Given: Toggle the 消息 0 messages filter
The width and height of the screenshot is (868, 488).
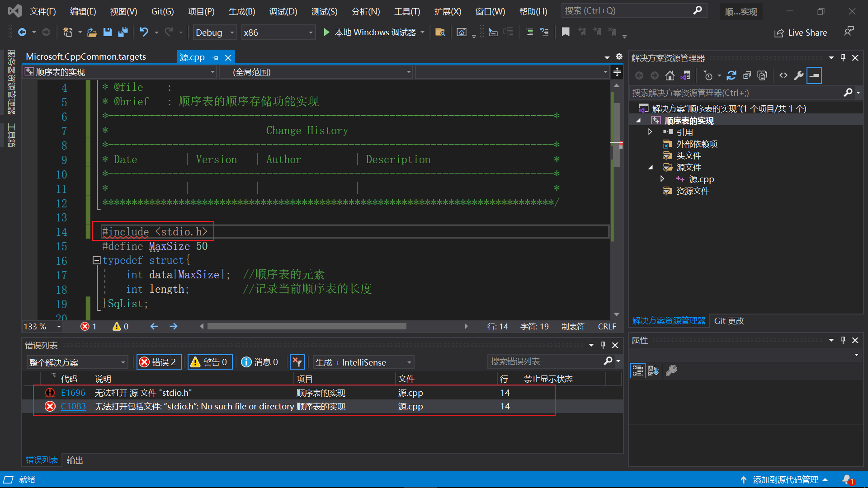Looking at the screenshot, I should tap(259, 362).
